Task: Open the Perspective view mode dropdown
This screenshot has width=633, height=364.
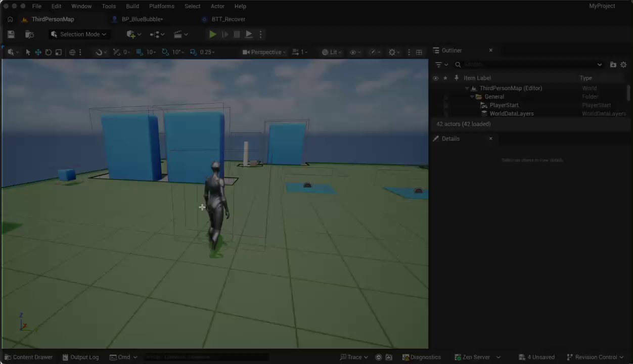Action: [x=264, y=52]
